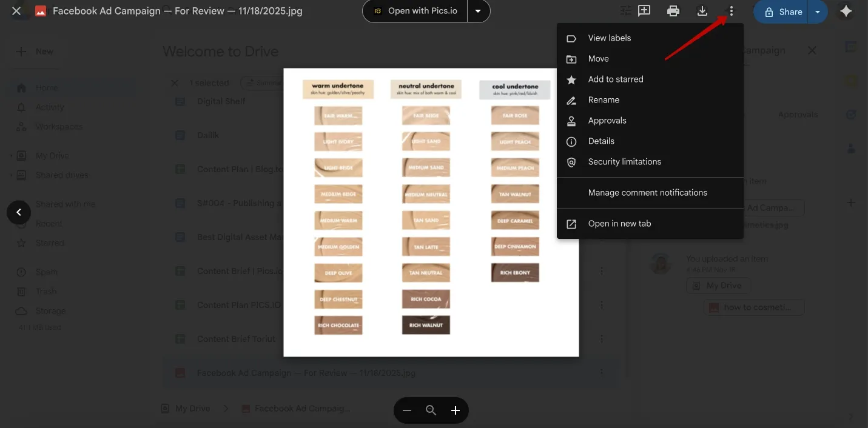868x428 pixels.
Task: Download the file with the download icon
Action: point(702,11)
